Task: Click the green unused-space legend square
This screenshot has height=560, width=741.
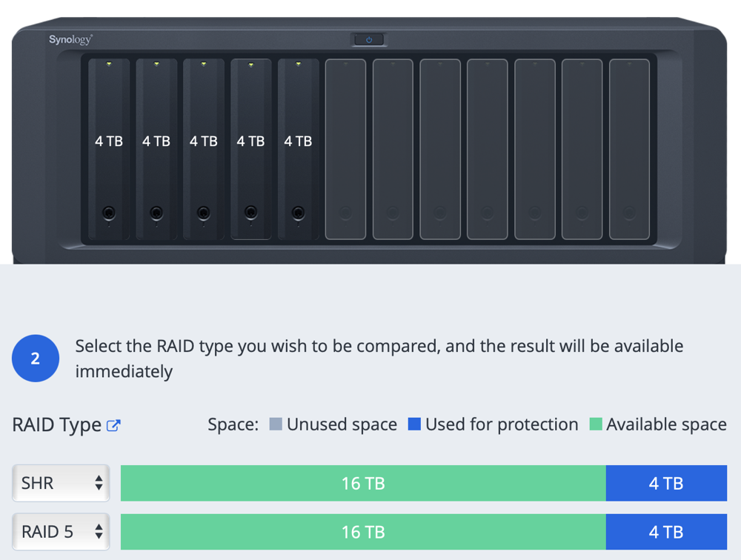Action: 596,424
